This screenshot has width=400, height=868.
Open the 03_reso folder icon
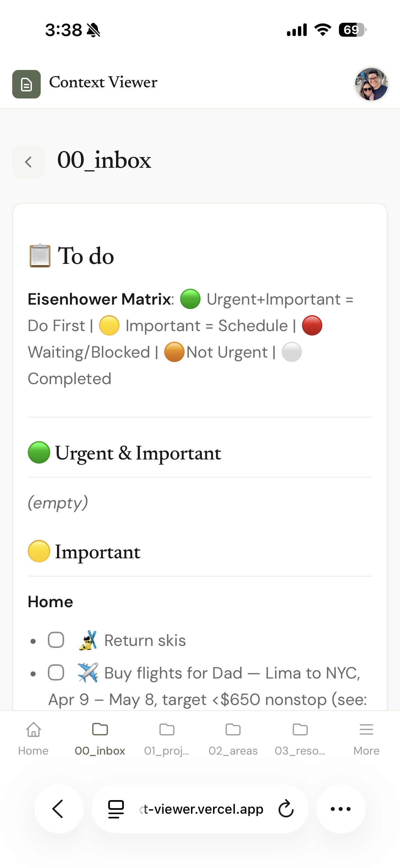pos(300,729)
